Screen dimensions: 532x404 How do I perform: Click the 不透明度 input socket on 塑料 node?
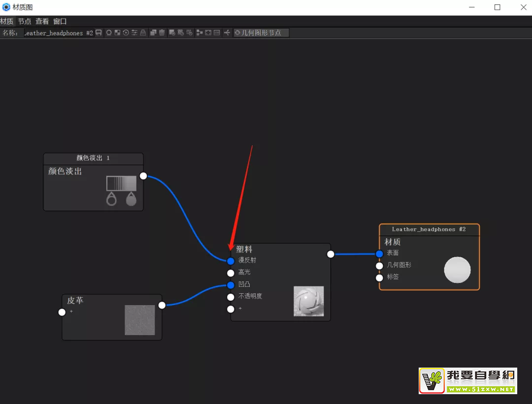click(x=231, y=297)
